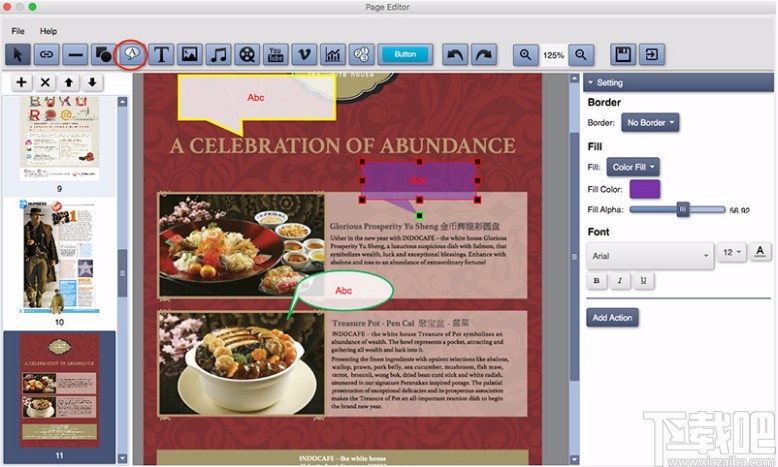This screenshot has width=778, height=467.
Task: Select the purple callout shape
Action: (419, 181)
